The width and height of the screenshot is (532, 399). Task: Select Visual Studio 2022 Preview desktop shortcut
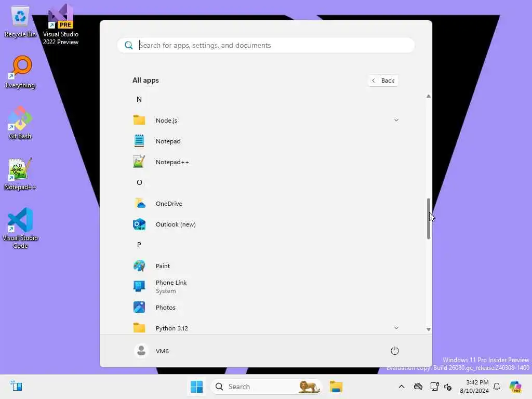[61, 24]
